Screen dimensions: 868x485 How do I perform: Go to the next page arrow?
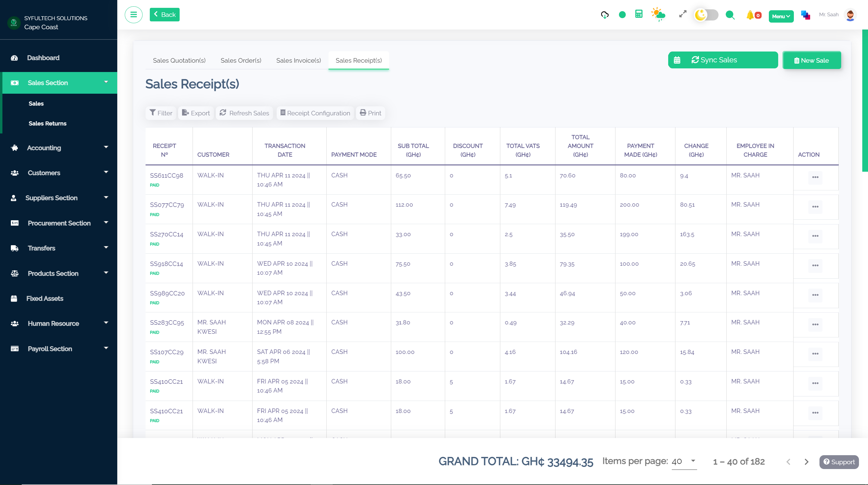click(806, 462)
